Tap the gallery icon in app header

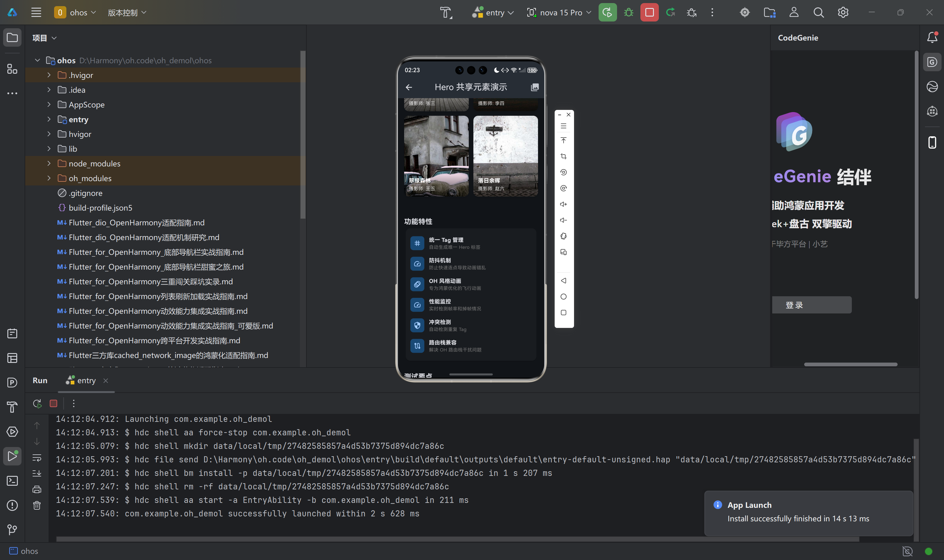point(535,87)
